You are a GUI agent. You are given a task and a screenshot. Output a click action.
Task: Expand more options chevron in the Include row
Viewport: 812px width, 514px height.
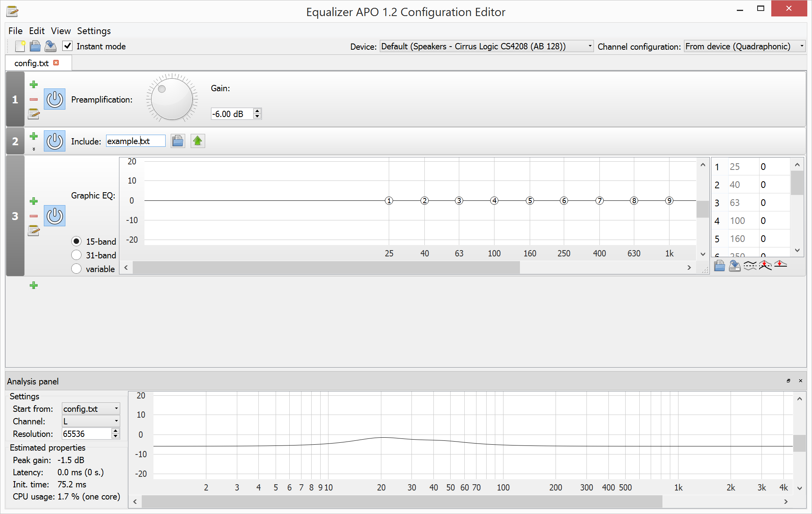(34, 149)
